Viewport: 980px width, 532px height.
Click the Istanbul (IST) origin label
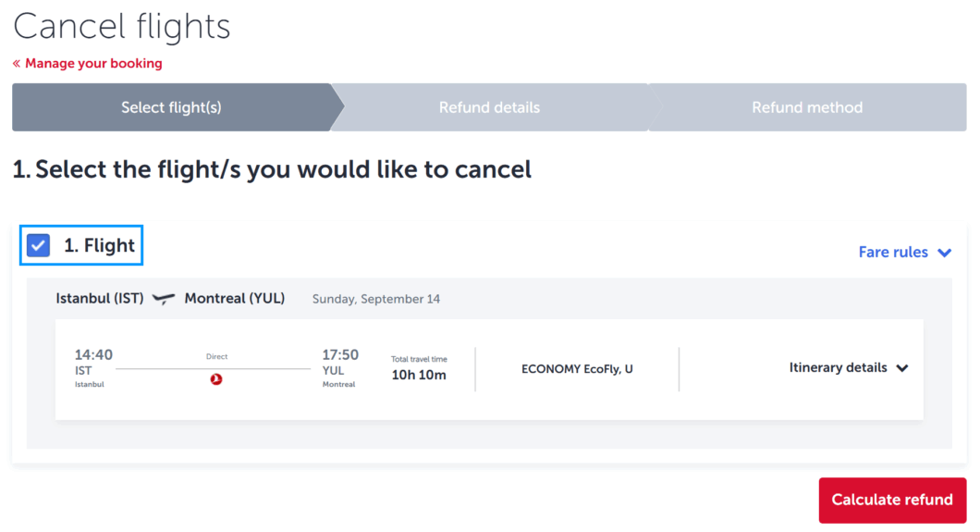99,298
